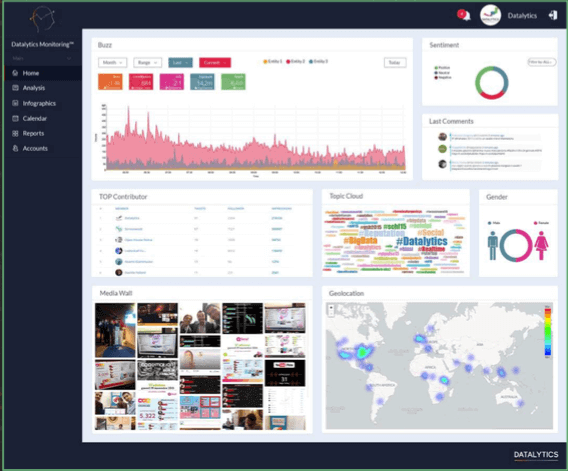Click the Analysis sidebar icon

point(15,88)
